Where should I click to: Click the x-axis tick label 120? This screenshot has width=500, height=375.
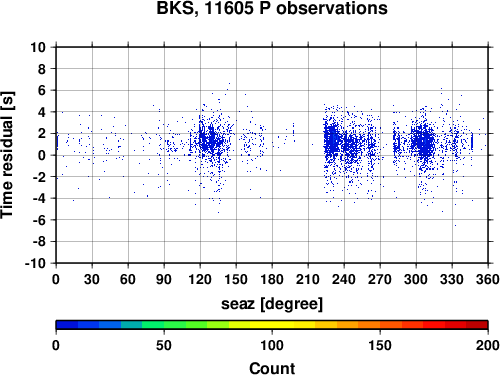coord(200,279)
